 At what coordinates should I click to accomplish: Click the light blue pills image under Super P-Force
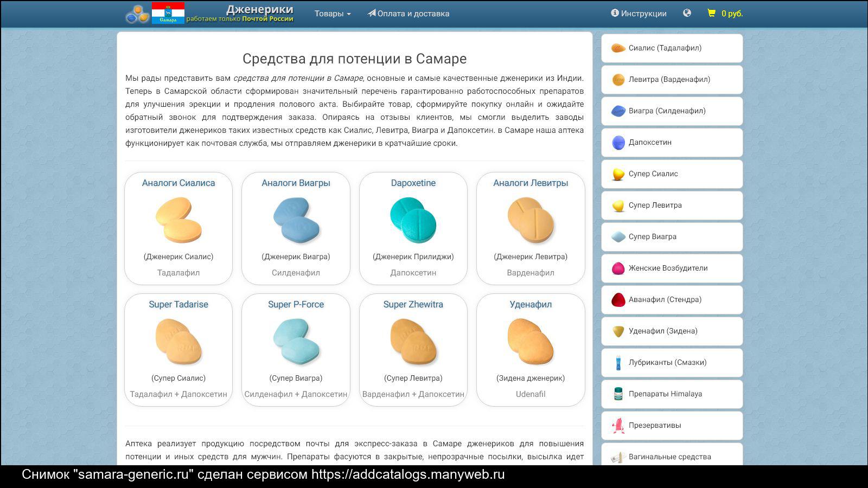296,341
